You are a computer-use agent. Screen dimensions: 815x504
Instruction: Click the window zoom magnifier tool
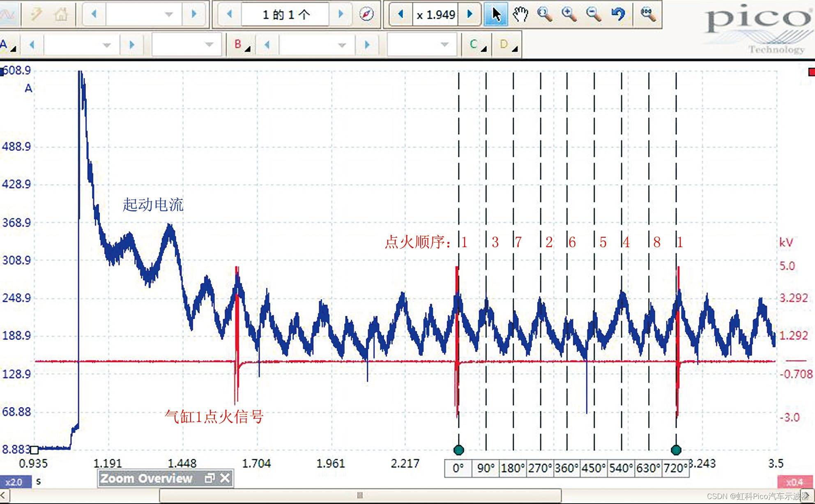[x=545, y=15]
